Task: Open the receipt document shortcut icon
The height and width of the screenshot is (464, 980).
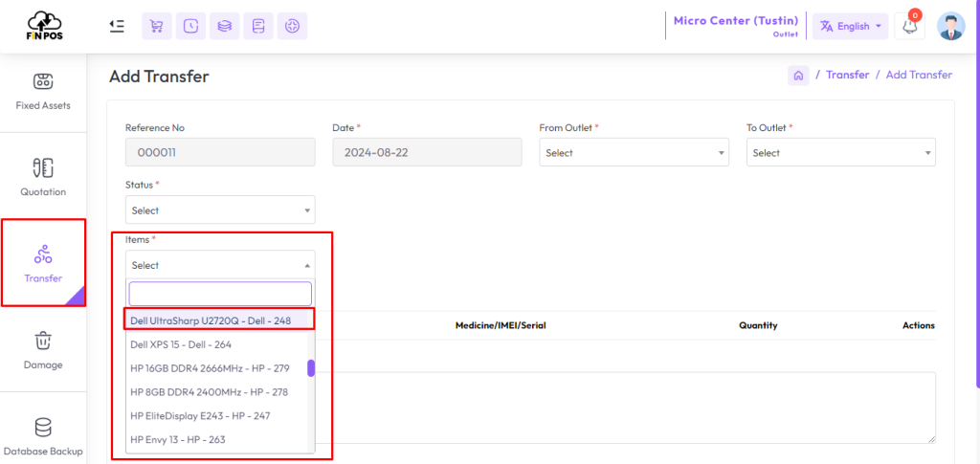Action: point(258,26)
